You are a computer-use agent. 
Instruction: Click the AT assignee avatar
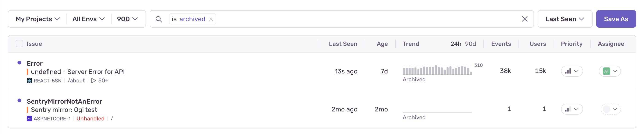(606, 71)
